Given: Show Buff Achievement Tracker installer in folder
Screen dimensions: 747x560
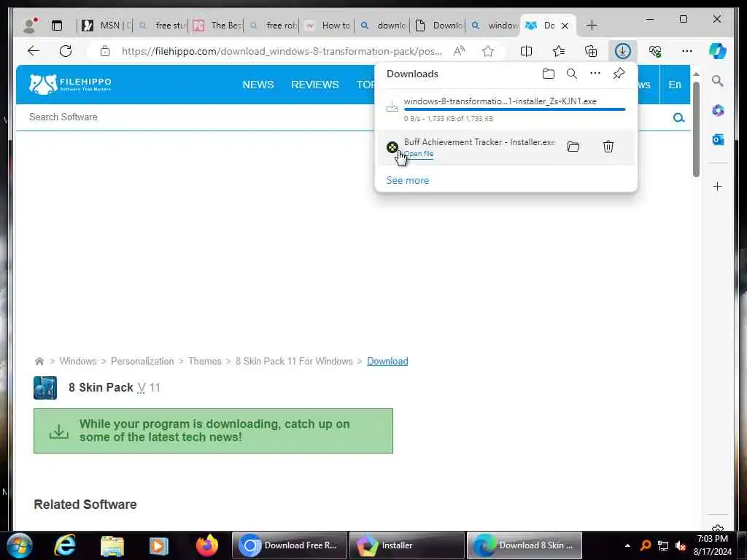Looking at the screenshot, I should click(x=573, y=147).
